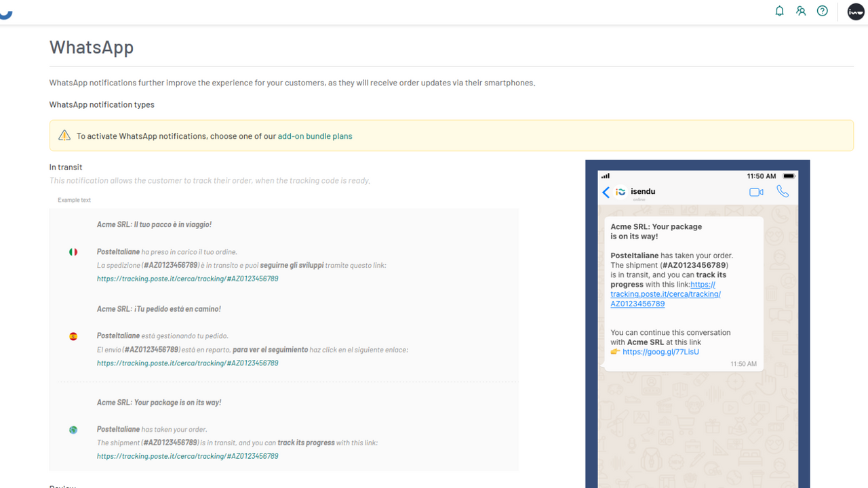Click isendu chat logo in phone preview

pos(620,192)
